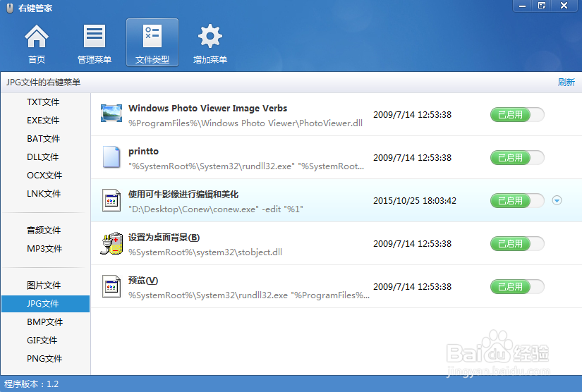Choose DLL文件 file type
Viewport: 582px width, 392px height.
point(43,157)
